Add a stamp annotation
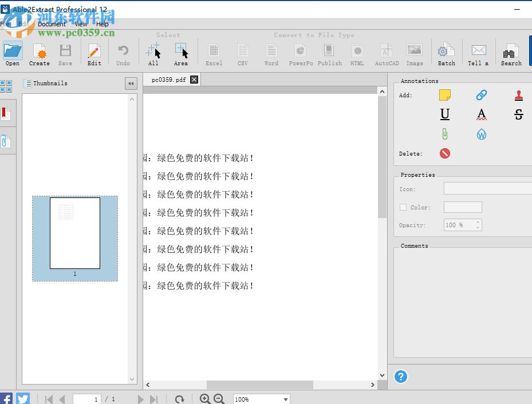This screenshot has height=404, width=532. [x=518, y=95]
